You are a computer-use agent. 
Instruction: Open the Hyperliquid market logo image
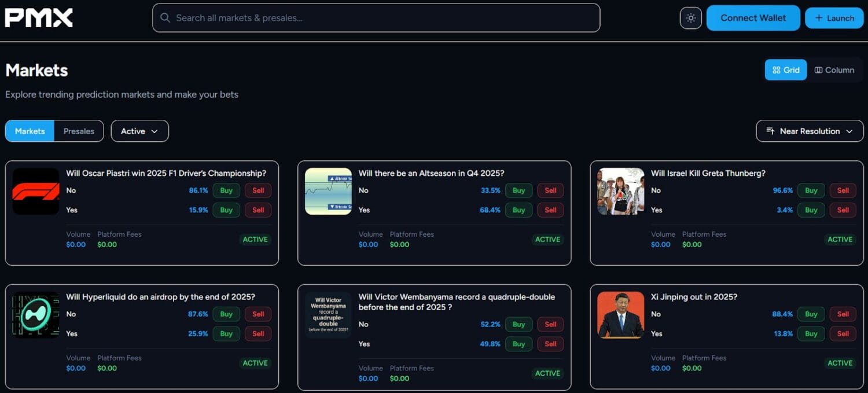36,315
